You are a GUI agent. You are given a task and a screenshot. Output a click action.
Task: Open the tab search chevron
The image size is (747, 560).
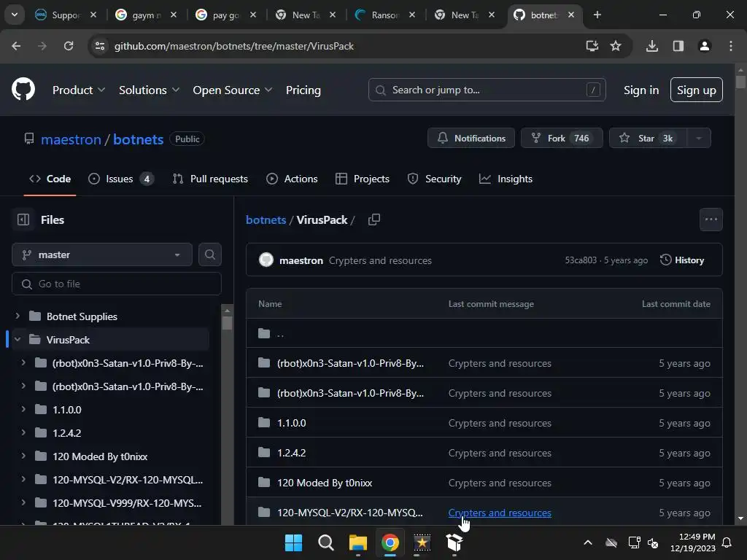[x=15, y=15]
